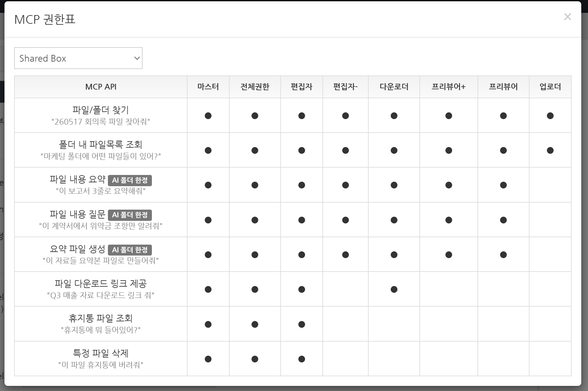Select the 마스터 column header
588x391 pixels.
(x=208, y=87)
